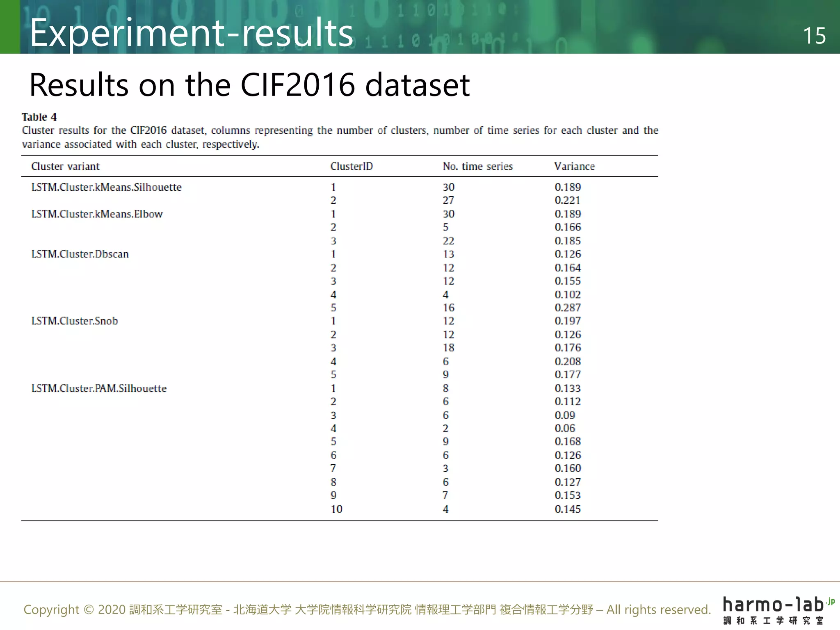Click variance value 0.06

point(565,428)
